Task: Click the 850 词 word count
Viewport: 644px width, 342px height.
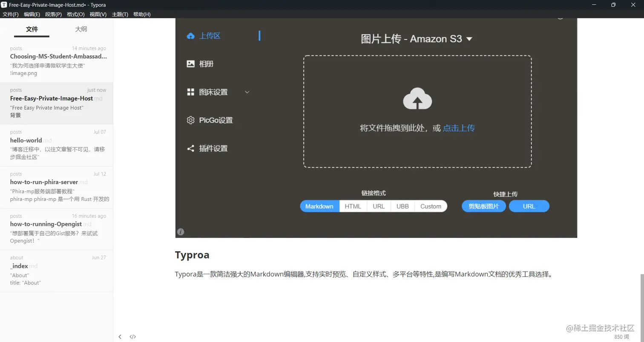Action: pyautogui.click(x=621, y=336)
